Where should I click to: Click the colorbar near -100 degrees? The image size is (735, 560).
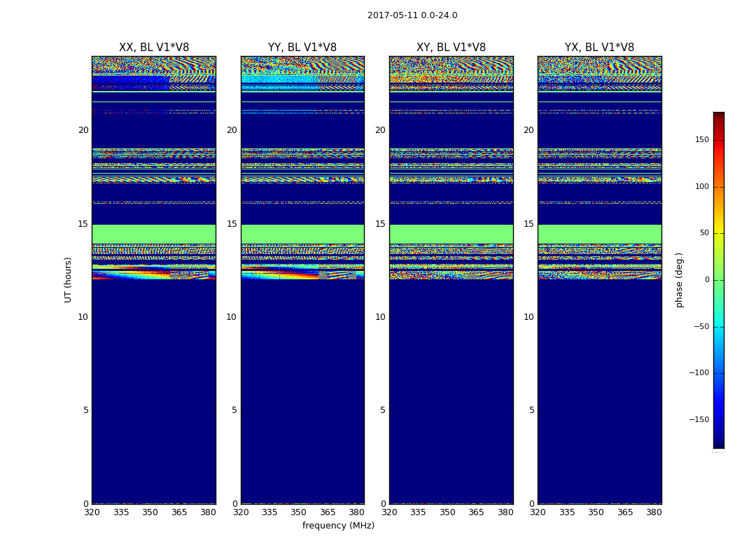coord(719,373)
